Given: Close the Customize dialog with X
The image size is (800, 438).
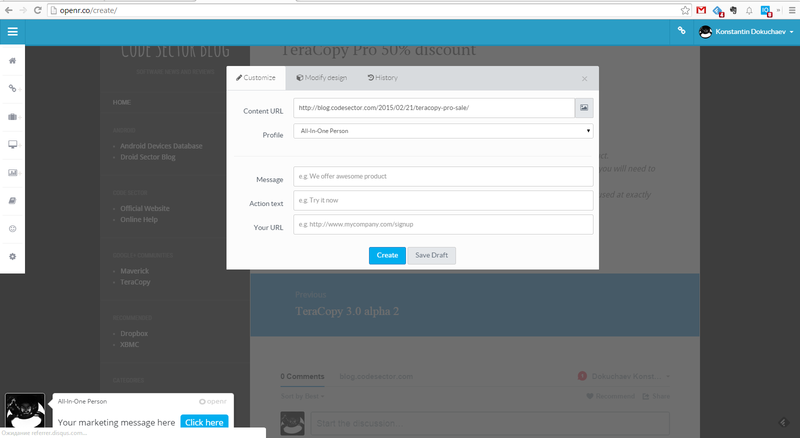Looking at the screenshot, I should tap(585, 79).
